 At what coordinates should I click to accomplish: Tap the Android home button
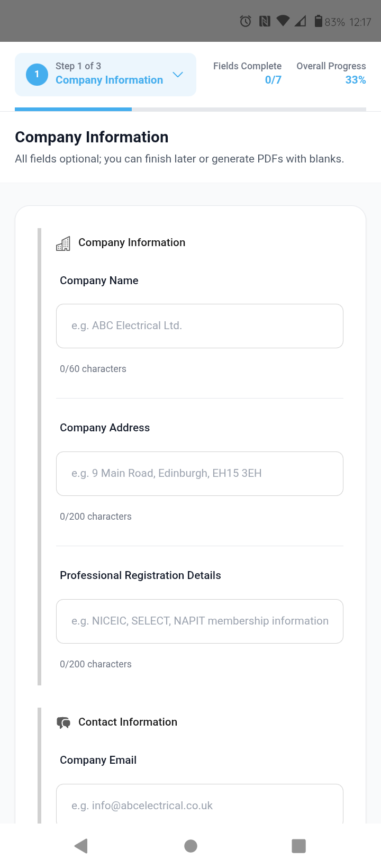click(x=190, y=846)
